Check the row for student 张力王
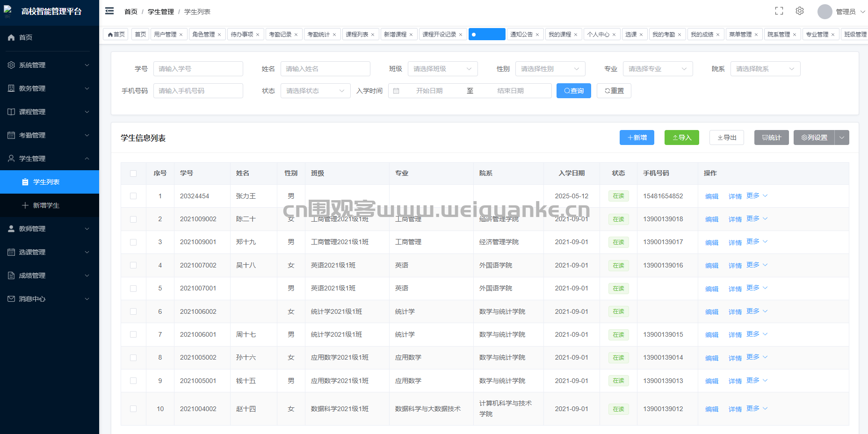Screen dimensions: 868x434 tap(133, 196)
